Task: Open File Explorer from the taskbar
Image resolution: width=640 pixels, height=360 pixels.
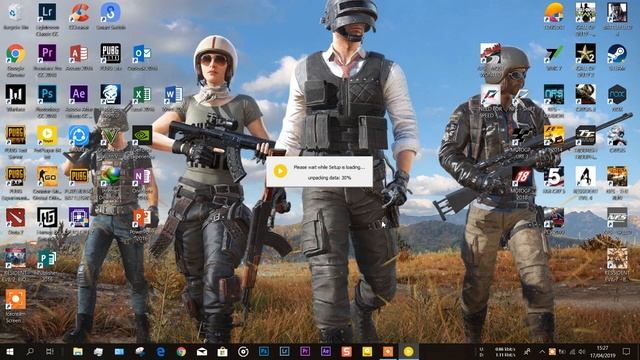Action: pyautogui.click(x=78, y=351)
